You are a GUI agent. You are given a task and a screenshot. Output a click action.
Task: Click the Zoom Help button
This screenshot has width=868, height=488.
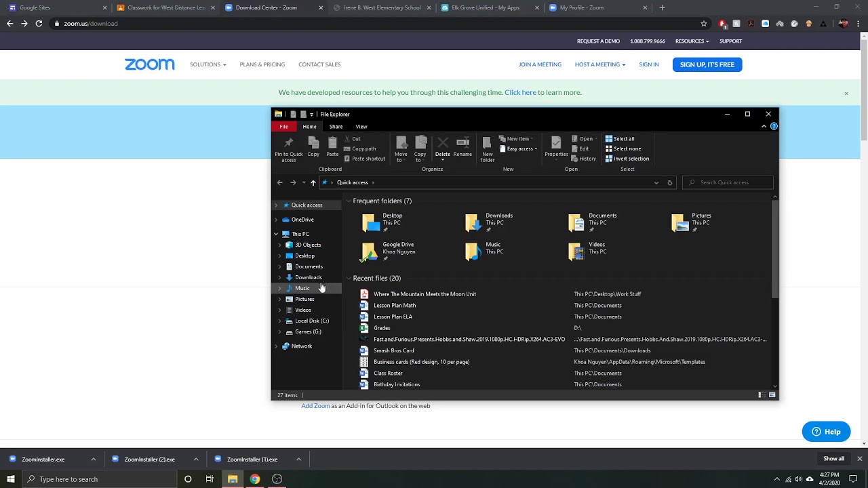(826, 432)
